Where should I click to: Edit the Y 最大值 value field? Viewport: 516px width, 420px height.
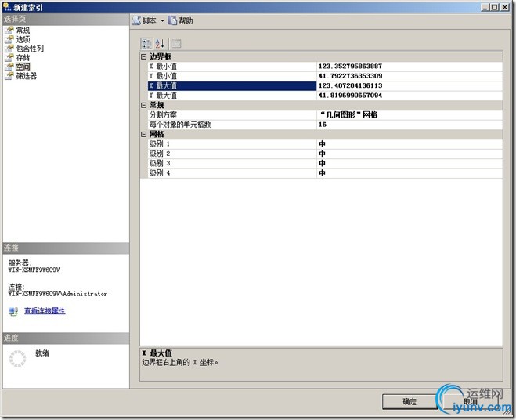(410, 96)
